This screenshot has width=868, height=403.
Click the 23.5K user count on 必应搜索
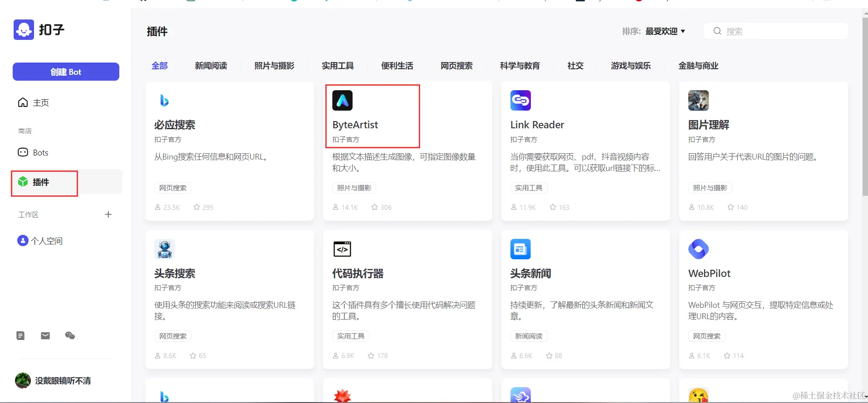point(167,207)
